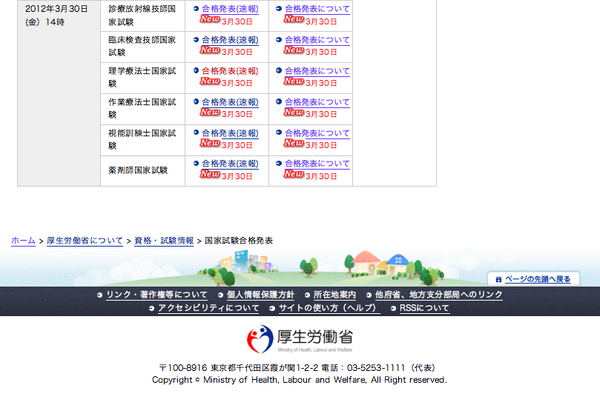Click the 厚生労働省 logo in the footer

[x=300, y=339]
